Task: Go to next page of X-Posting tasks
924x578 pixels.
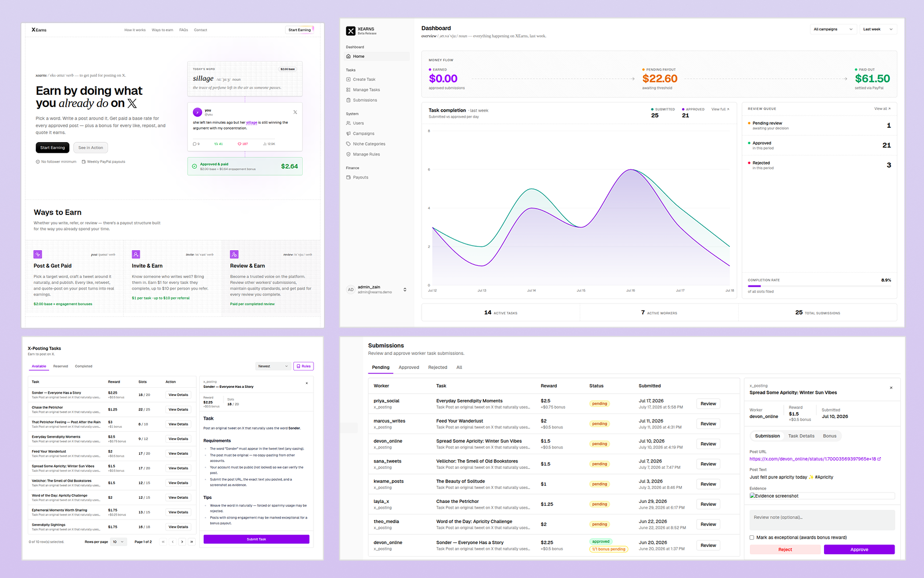Action: point(182,542)
